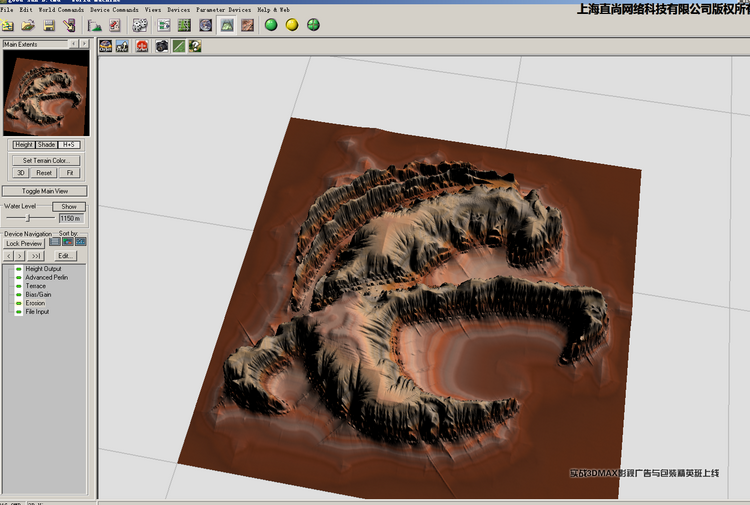Sort devices by third sort icon
The width and height of the screenshot is (750, 505).
(x=81, y=242)
